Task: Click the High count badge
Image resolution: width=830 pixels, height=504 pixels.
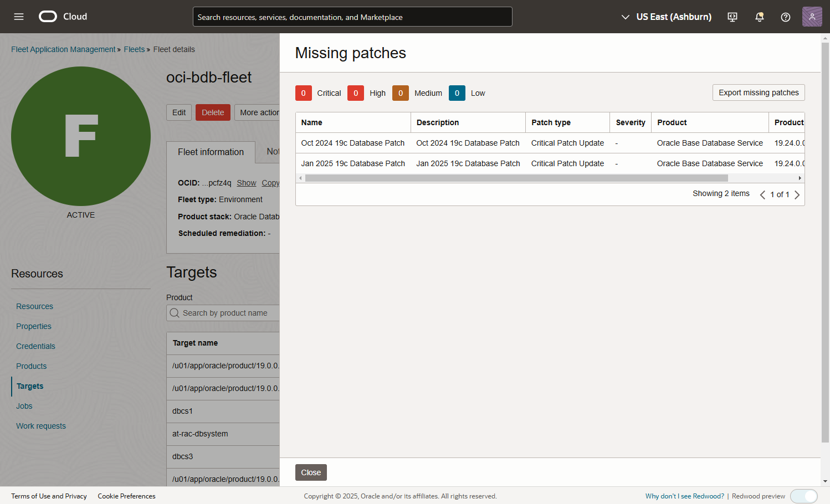Action: 356,93
